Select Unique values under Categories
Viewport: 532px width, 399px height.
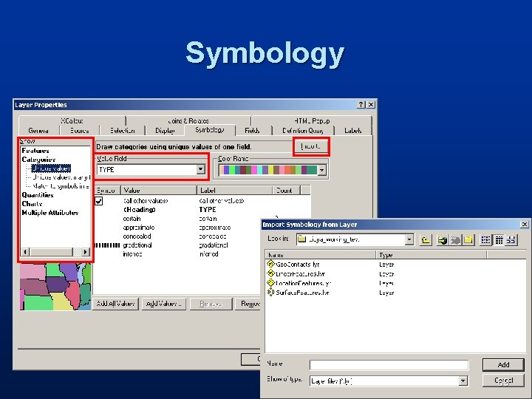[x=51, y=168]
